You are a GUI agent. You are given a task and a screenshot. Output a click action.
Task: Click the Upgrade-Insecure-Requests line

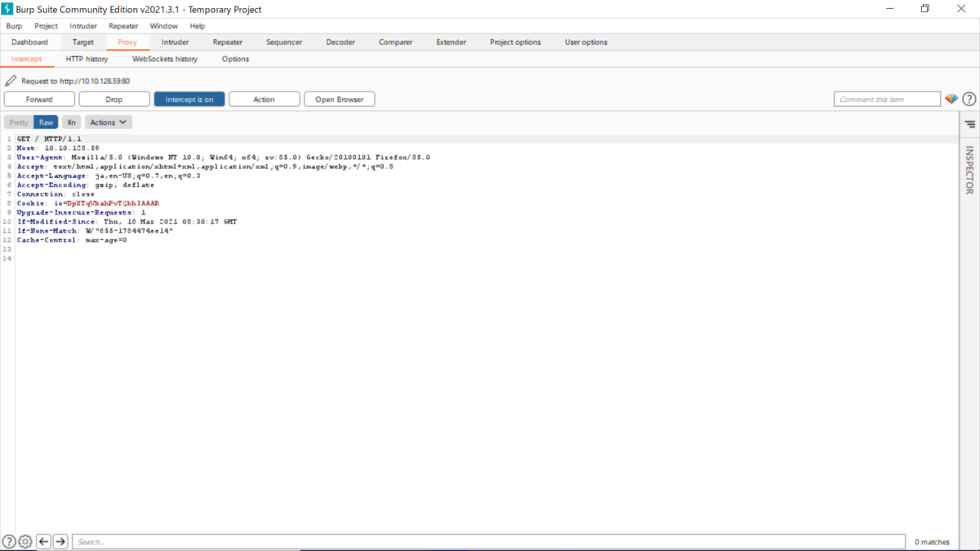coord(81,212)
